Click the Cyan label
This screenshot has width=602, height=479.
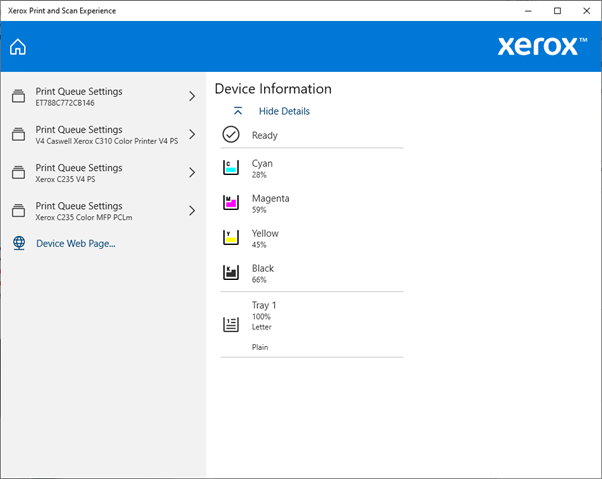pos(262,163)
